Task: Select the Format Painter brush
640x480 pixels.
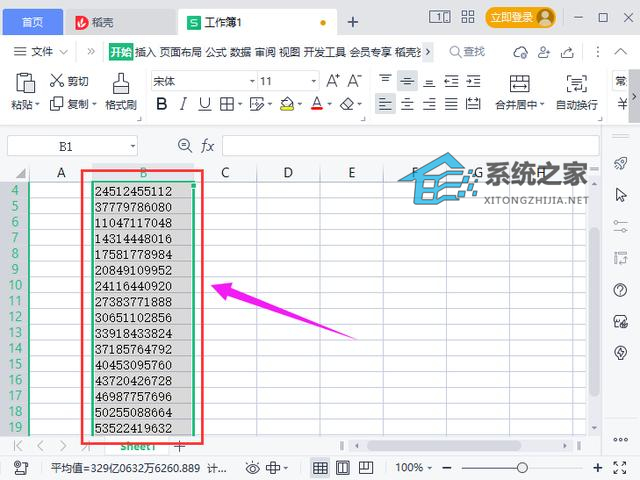Action: click(x=121, y=84)
